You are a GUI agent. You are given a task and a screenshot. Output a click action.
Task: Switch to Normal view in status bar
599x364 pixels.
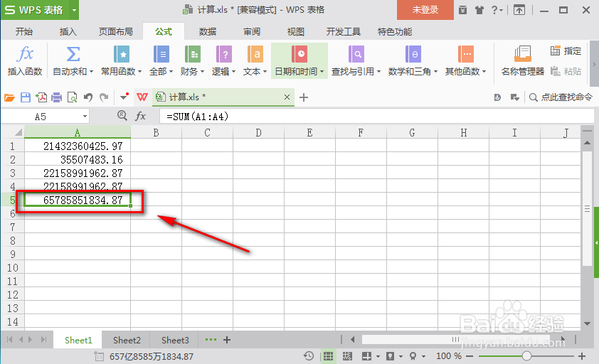coord(328,356)
